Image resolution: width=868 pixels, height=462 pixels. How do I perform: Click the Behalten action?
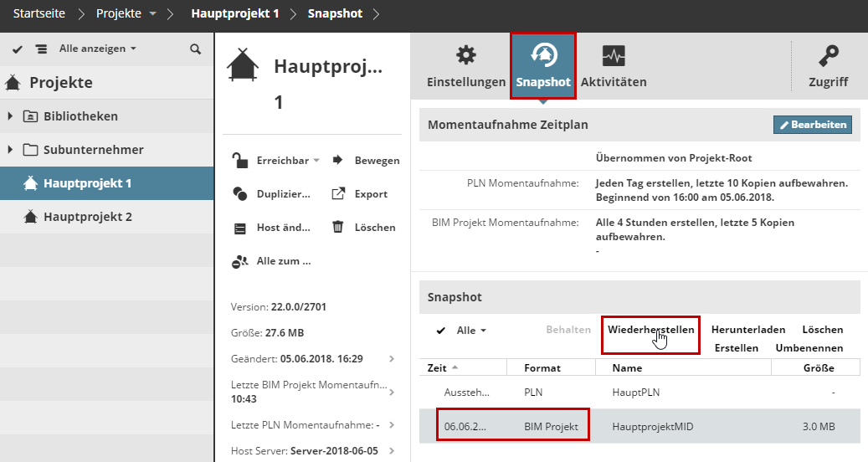pyautogui.click(x=568, y=330)
